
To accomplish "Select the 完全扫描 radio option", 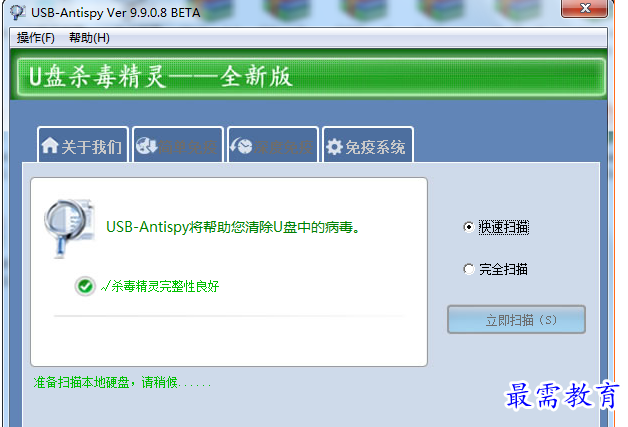I will tap(495, 269).
